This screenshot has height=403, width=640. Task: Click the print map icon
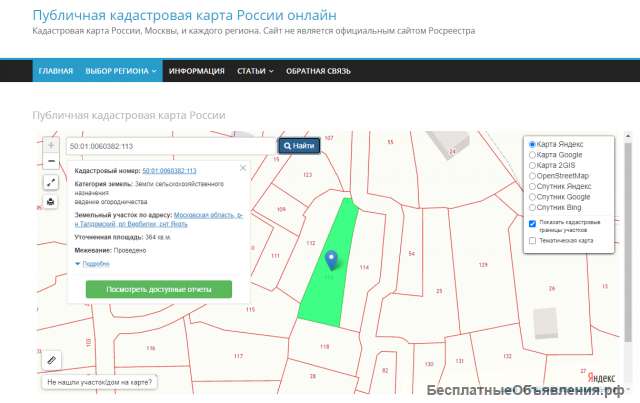[x=51, y=202]
